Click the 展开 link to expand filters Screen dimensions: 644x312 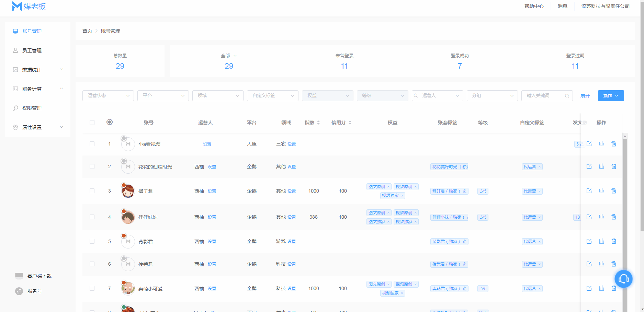585,96
